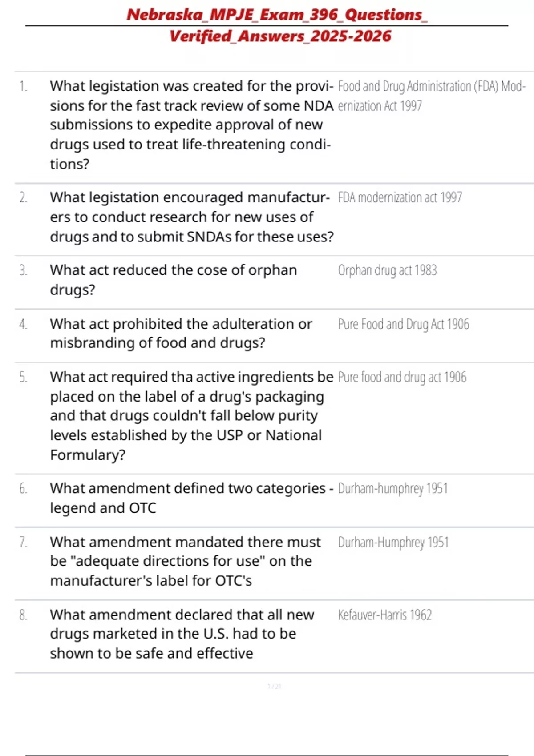Select question number 5

pos(23,377)
